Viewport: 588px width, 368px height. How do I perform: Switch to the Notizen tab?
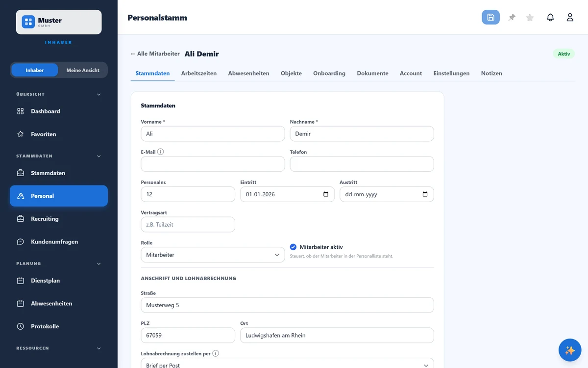tap(491, 73)
